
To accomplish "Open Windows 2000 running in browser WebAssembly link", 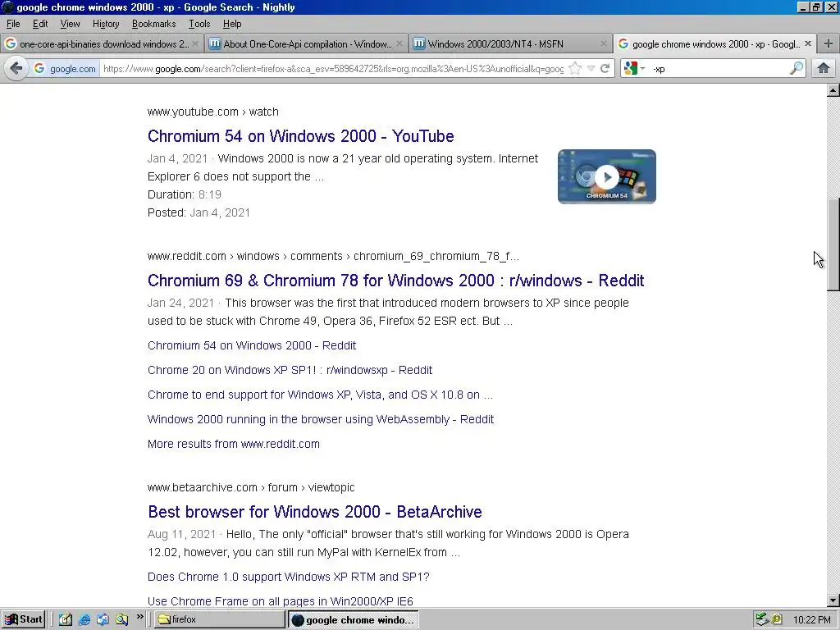I will coord(321,419).
